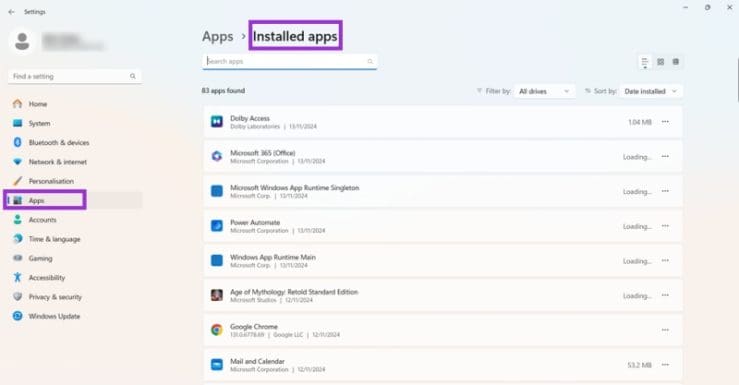Click the Google Chrome app name
Image resolution: width=739 pixels, height=385 pixels.
click(x=254, y=327)
